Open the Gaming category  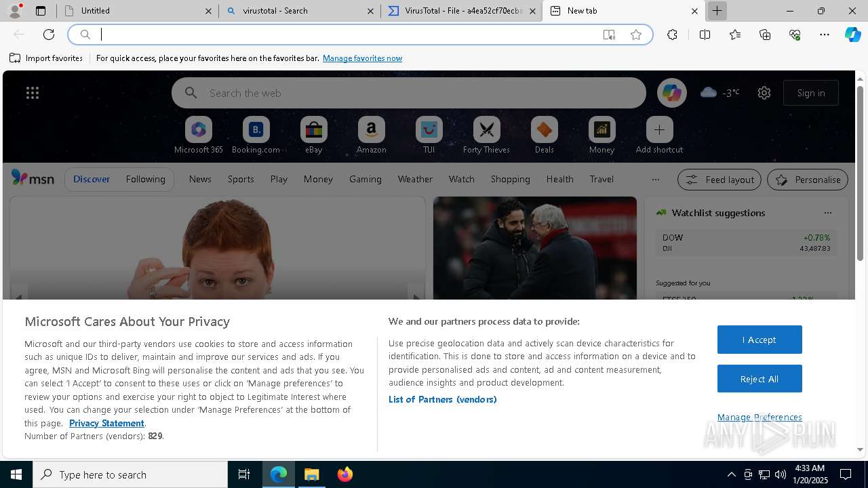(x=366, y=179)
